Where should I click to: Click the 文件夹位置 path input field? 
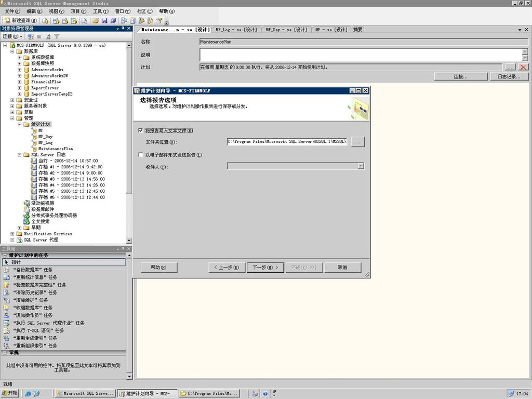(x=287, y=141)
